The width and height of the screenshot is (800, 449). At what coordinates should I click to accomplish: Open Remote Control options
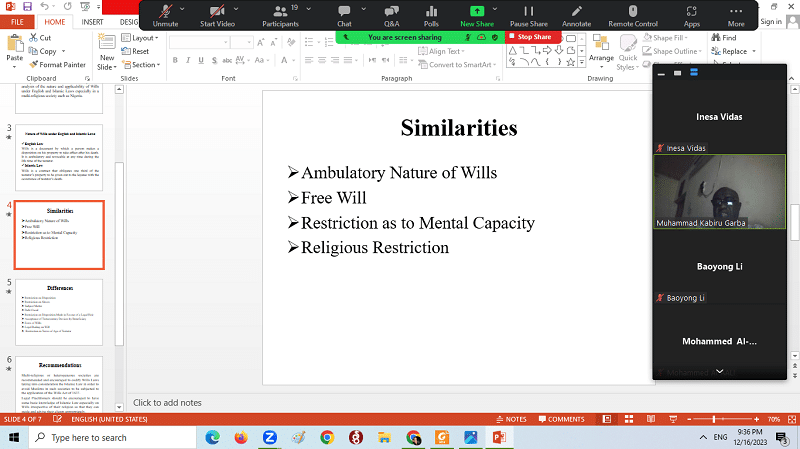pyautogui.click(x=634, y=13)
